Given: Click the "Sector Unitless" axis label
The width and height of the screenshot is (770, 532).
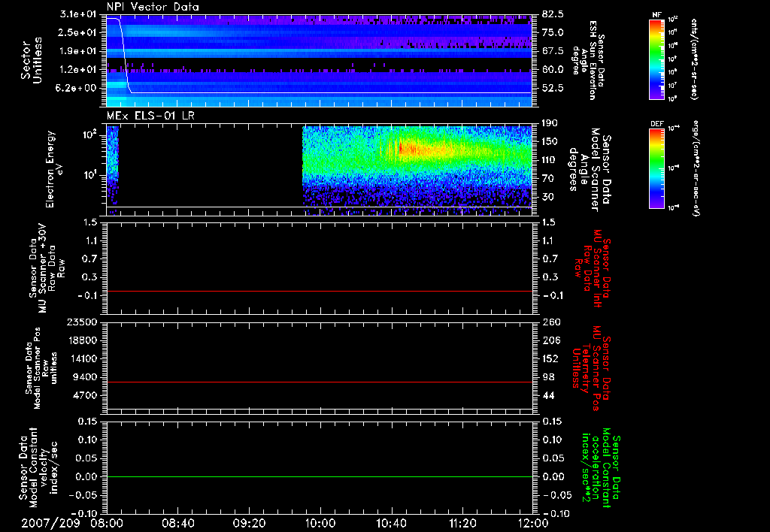Looking at the screenshot, I should point(32,60).
